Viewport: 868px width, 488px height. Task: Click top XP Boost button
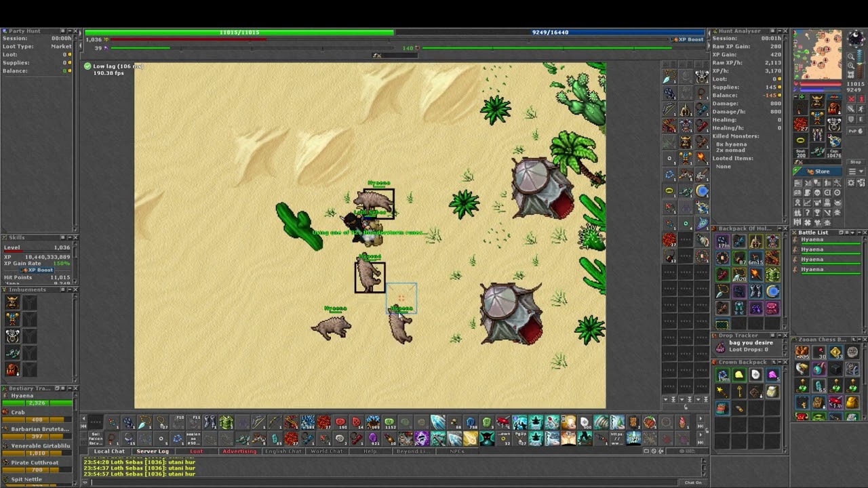point(688,39)
